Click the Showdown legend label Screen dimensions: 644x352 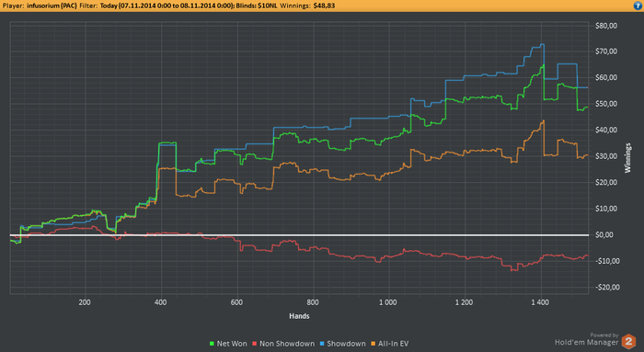346,344
